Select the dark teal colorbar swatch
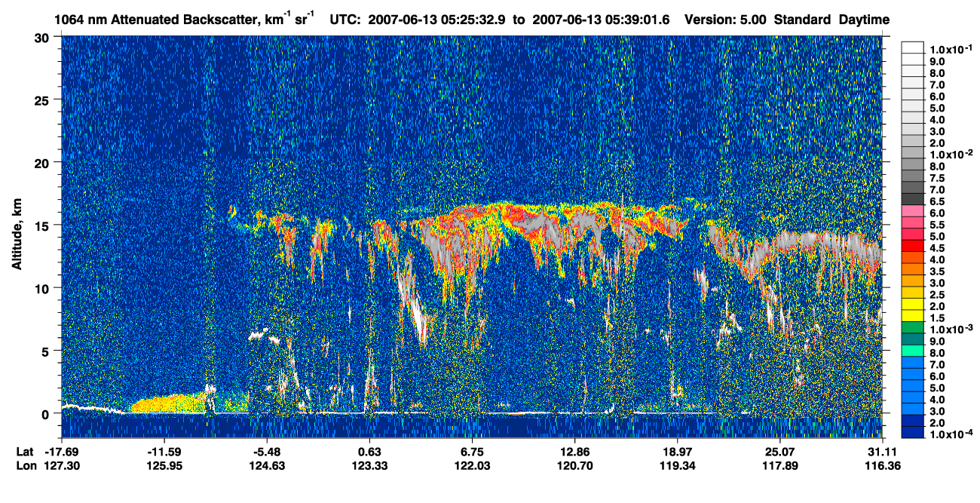The image size is (980, 503). click(x=913, y=340)
